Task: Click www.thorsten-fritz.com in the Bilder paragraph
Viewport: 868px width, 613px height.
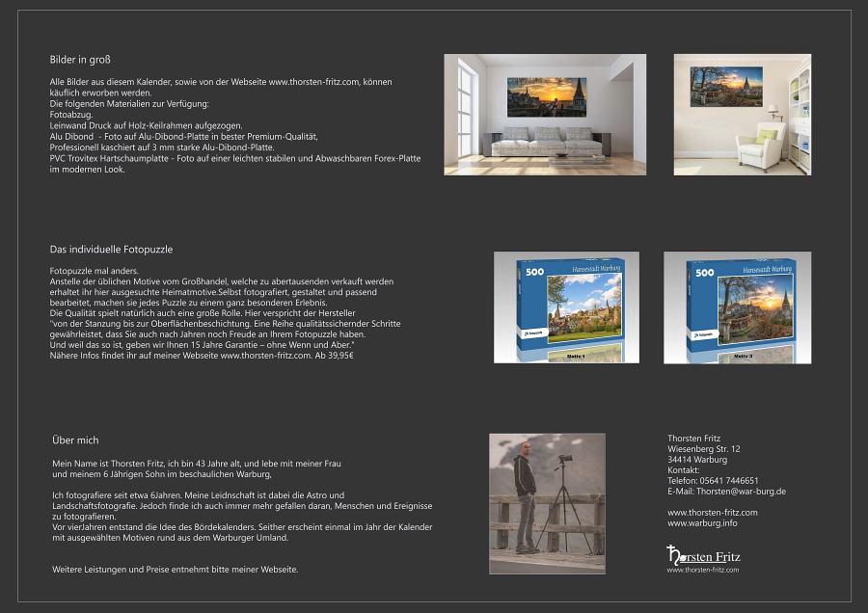Action: [313, 82]
